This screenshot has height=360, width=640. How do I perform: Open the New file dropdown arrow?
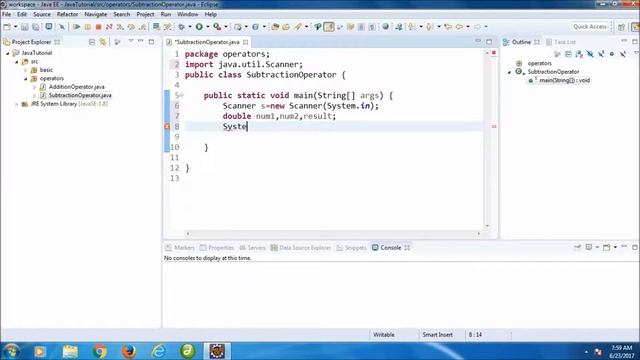pyautogui.click(x=16, y=27)
